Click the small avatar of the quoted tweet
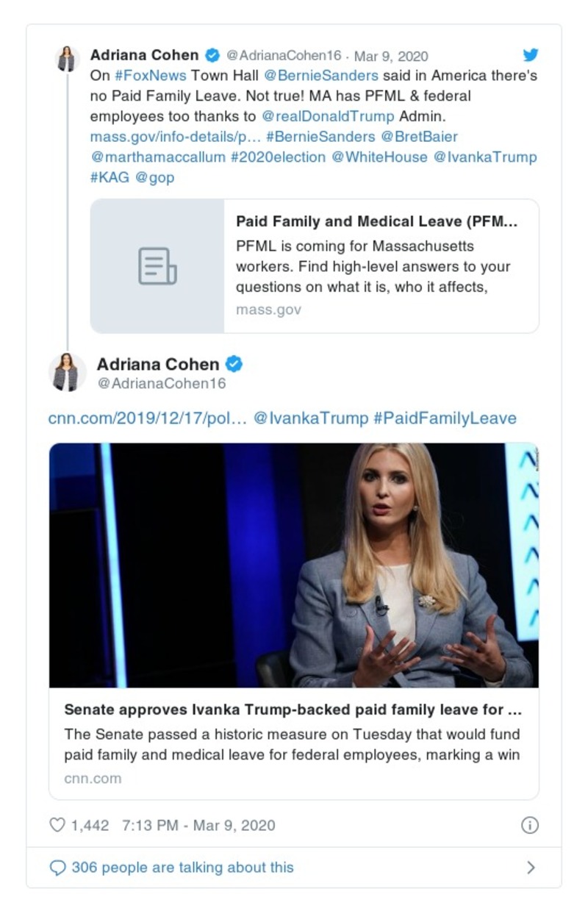 pyautogui.click(x=68, y=59)
